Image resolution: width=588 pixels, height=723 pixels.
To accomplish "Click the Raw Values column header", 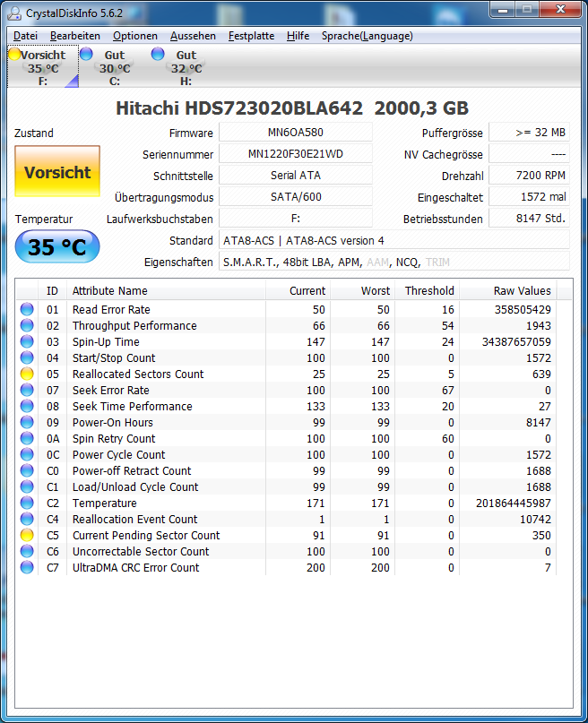I will [507, 290].
